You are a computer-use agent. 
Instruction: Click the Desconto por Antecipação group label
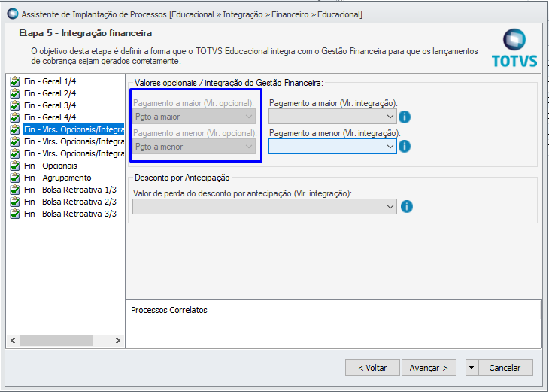click(182, 178)
